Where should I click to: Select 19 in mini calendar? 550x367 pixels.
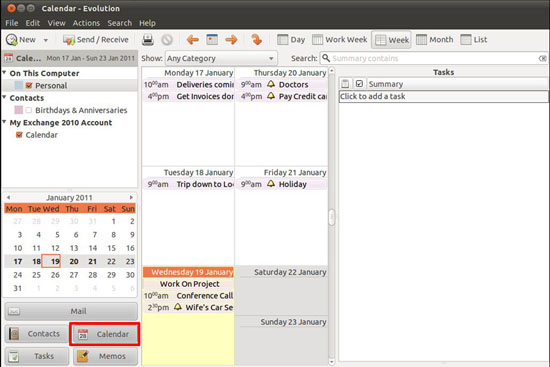51,261
